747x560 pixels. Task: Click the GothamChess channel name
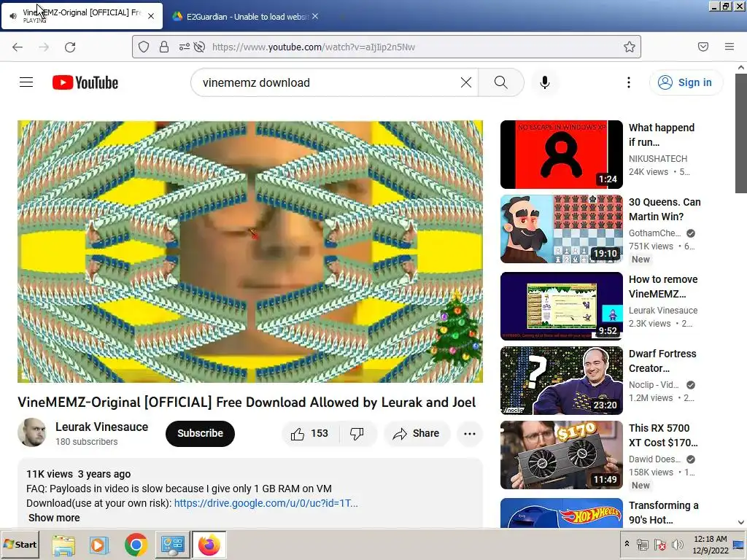point(654,233)
